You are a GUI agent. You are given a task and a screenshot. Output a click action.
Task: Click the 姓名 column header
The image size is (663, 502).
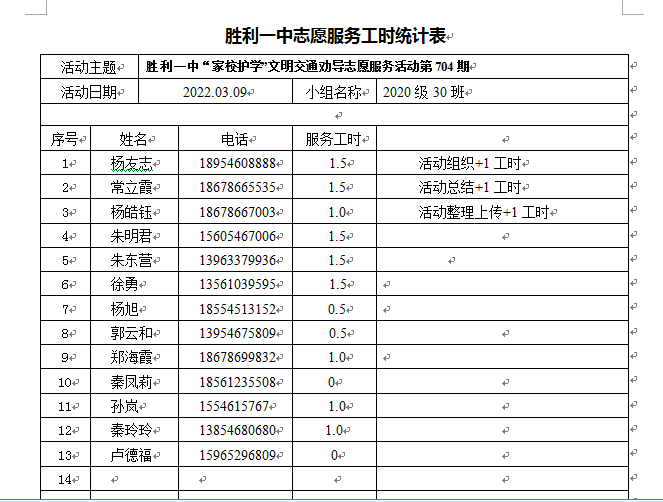[134, 138]
